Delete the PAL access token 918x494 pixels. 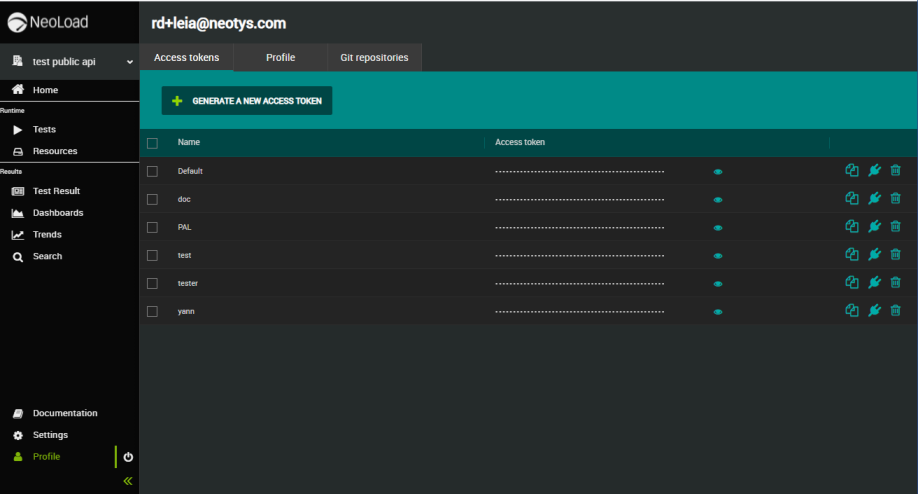895,227
